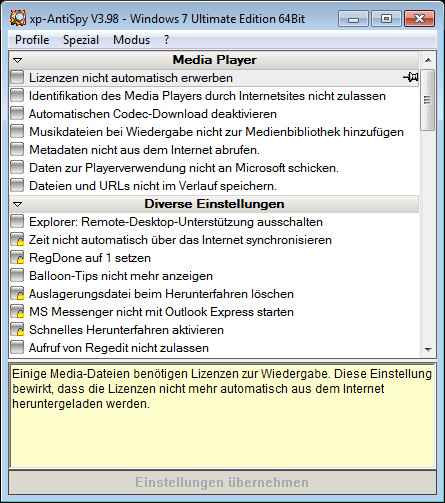The image size is (445, 503).
Task: Open the Spezial menu
Action: click(81, 40)
